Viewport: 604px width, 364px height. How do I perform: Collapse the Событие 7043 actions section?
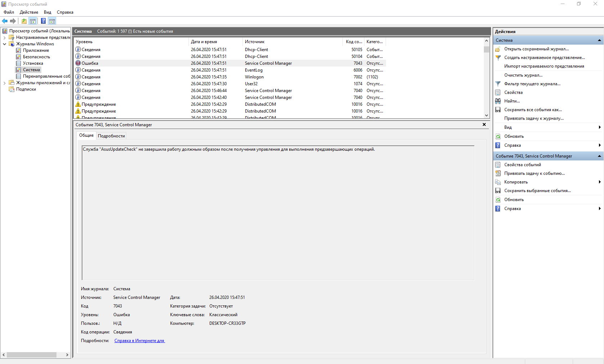coord(599,156)
